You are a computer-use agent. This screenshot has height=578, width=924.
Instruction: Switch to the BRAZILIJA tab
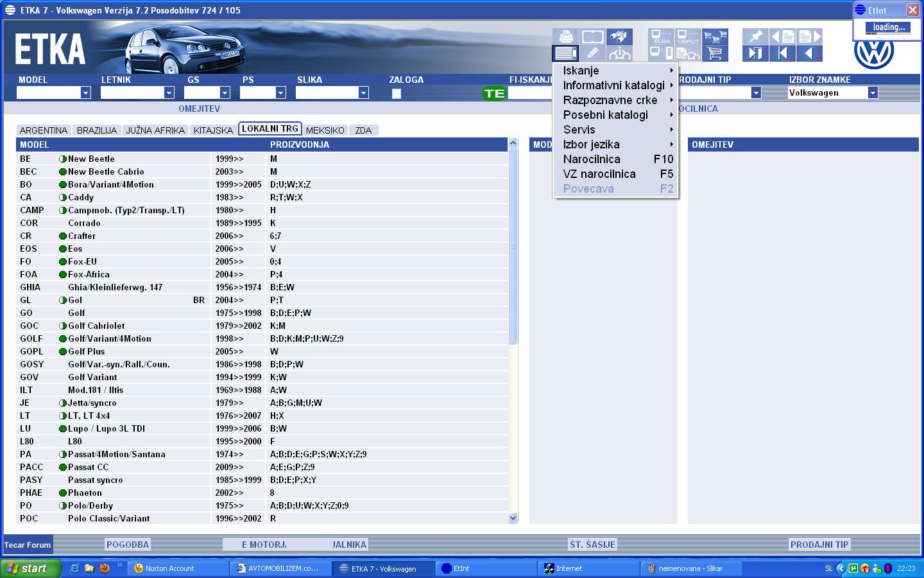point(97,130)
